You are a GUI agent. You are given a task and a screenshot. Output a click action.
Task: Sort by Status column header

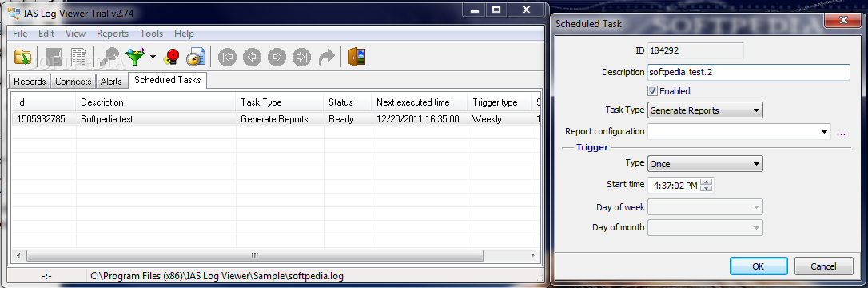pyautogui.click(x=348, y=102)
